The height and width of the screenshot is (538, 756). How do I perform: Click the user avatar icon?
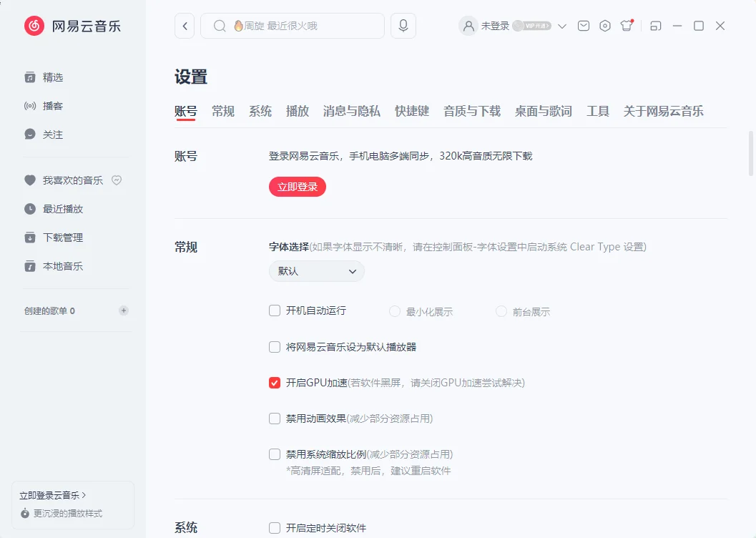[468, 26]
